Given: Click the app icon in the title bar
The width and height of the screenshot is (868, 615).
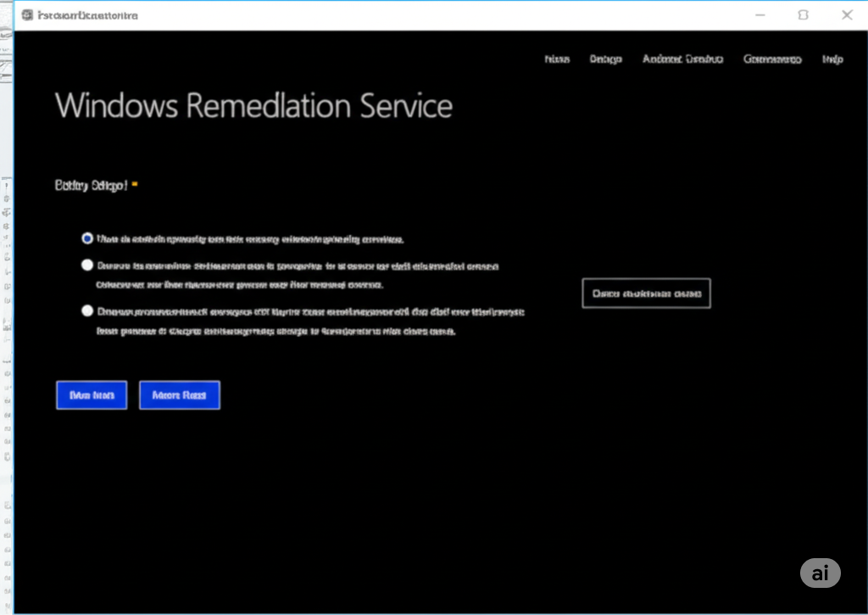Looking at the screenshot, I should click(27, 15).
